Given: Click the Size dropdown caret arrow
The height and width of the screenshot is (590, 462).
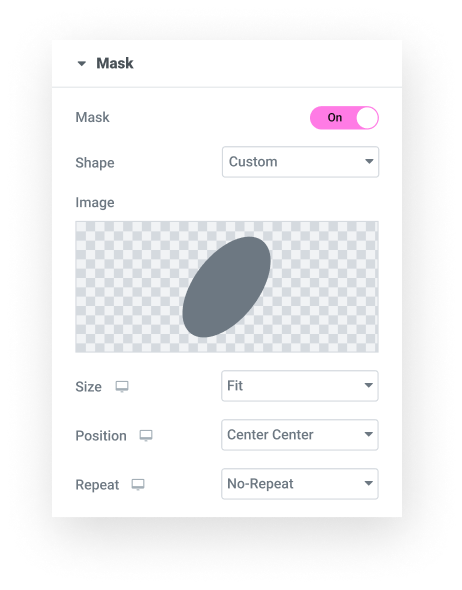Looking at the screenshot, I should pyautogui.click(x=369, y=385).
